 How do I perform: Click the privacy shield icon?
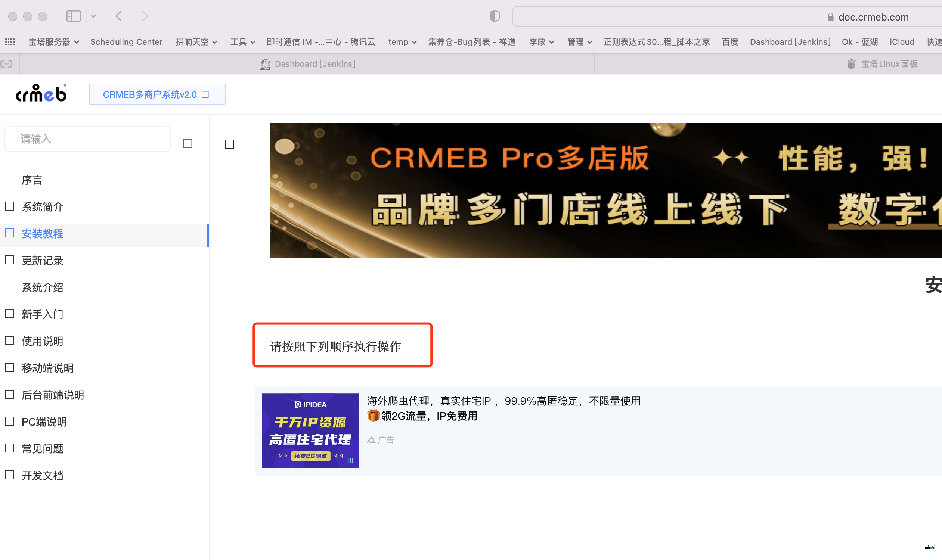coord(494,16)
